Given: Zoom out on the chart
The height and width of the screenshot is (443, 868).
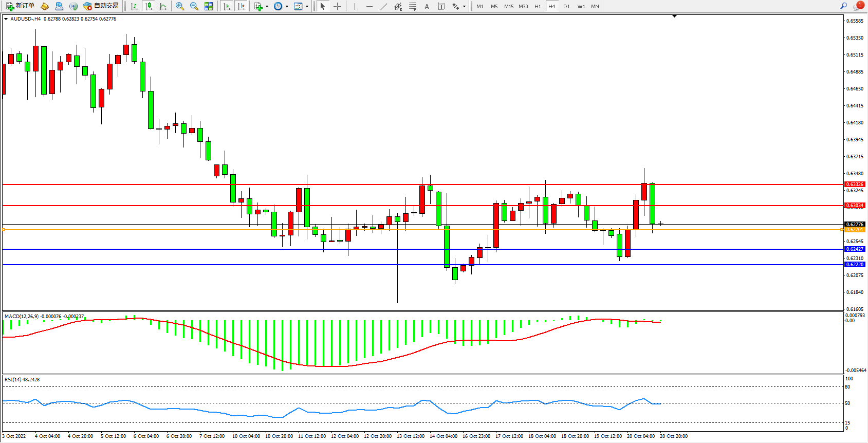Looking at the screenshot, I should point(194,6).
